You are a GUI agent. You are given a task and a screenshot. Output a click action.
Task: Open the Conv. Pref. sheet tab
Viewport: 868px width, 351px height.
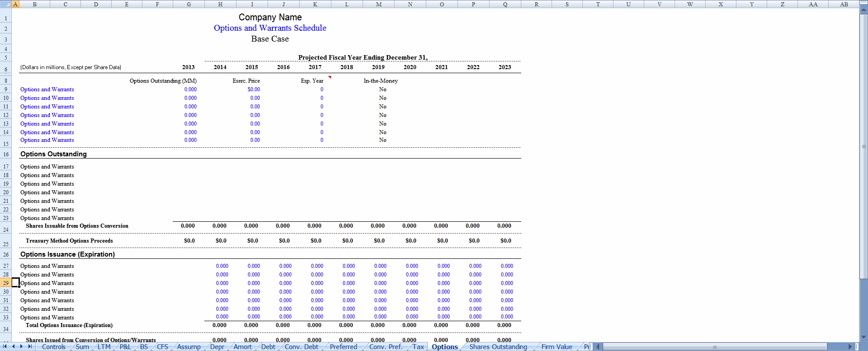click(386, 347)
